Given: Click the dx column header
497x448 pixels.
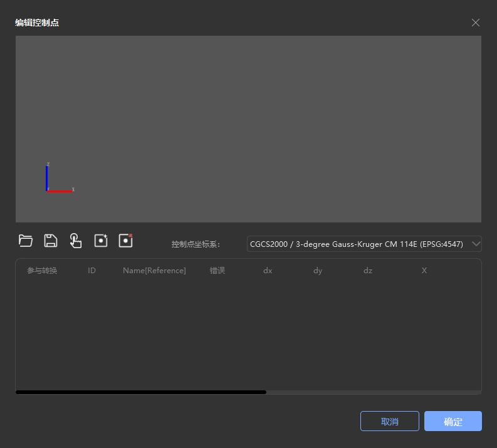Looking at the screenshot, I should point(268,271).
